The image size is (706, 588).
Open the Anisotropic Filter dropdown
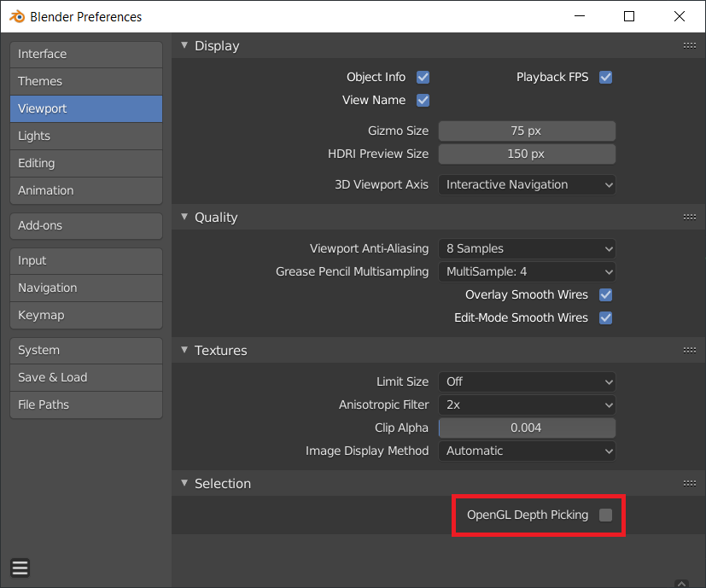pyautogui.click(x=527, y=405)
